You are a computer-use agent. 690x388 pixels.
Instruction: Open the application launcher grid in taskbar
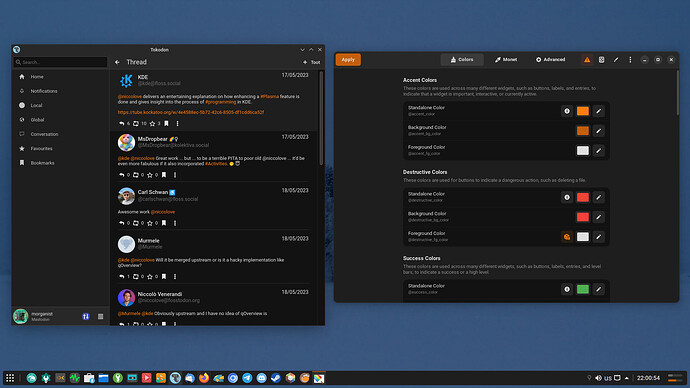coord(10,378)
